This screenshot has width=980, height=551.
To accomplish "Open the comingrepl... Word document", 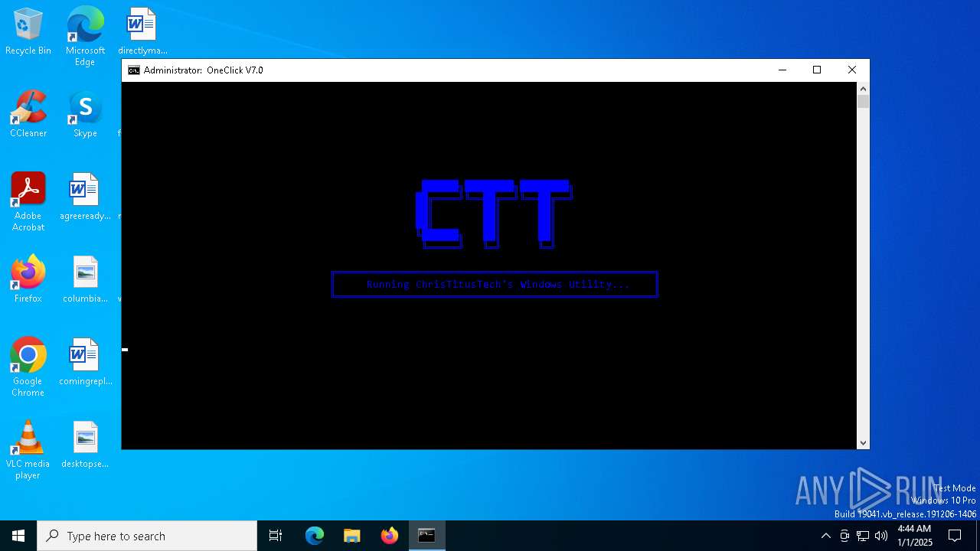I will (x=85, y=362).
